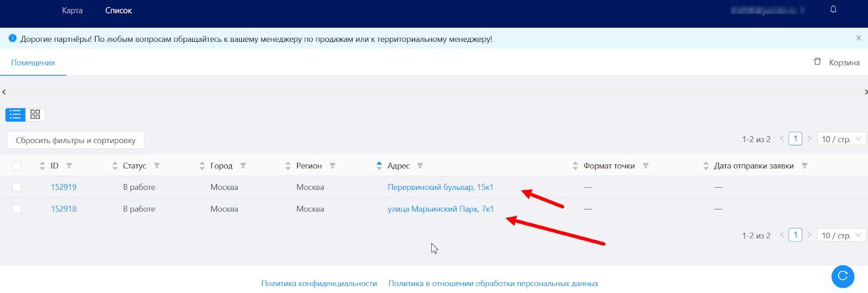The width and height of the screenshot is (868, 293).
Task: Expand the bottom 10 / стр. dropdown
Action: tap(841, 235)
